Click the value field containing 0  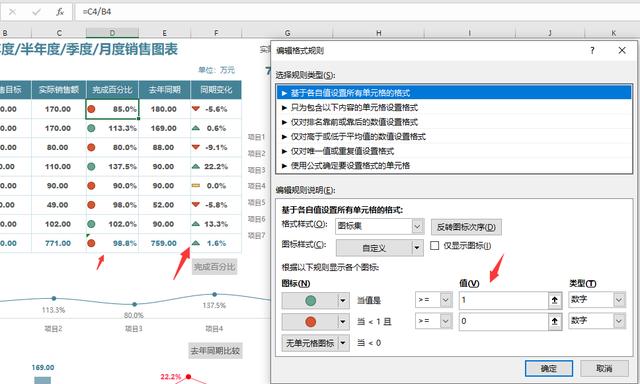[503, 321]
